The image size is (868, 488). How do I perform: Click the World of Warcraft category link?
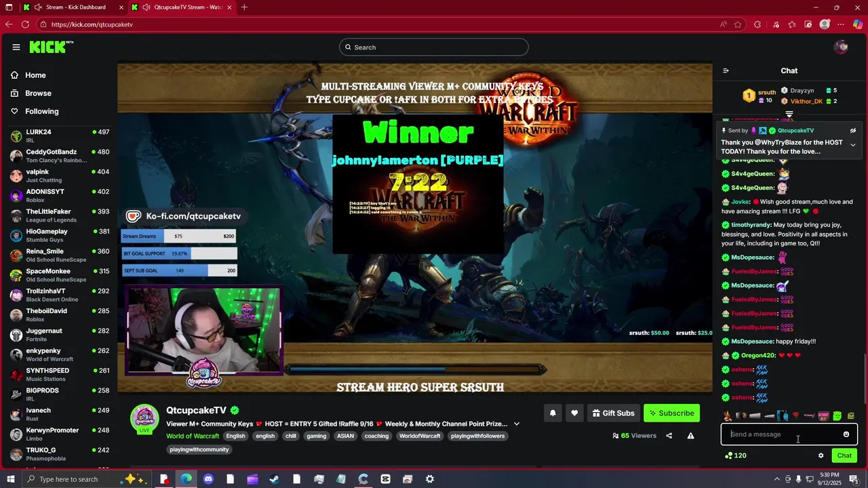[193, 436]
